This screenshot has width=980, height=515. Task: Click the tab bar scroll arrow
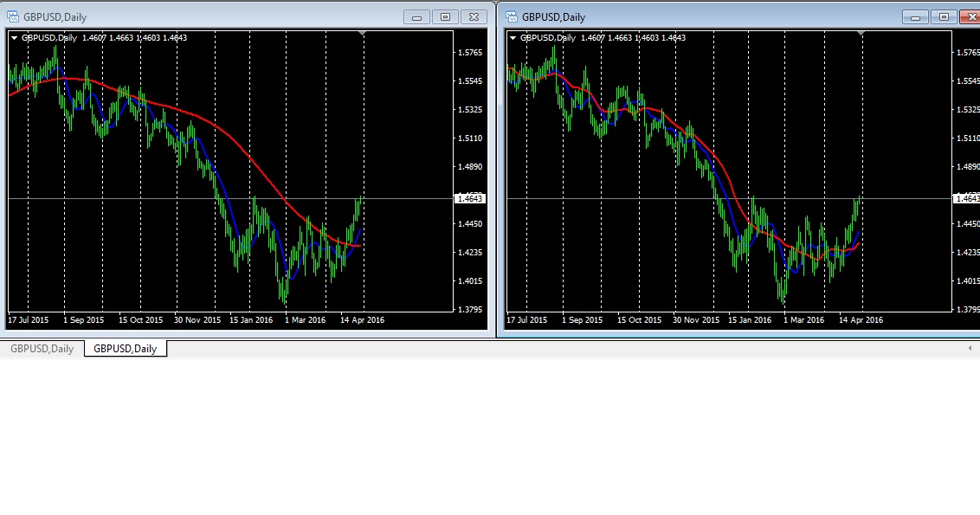pyautogui.click(x=970, y=348)
